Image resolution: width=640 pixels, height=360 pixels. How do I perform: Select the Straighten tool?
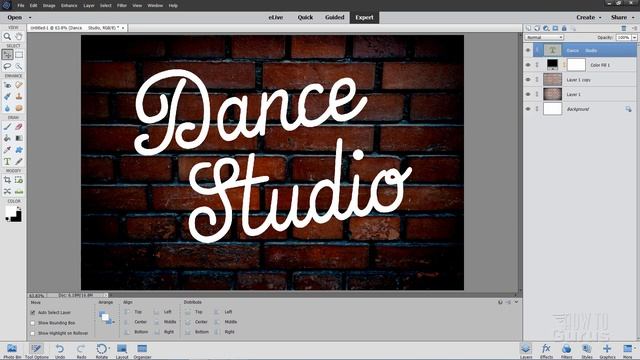pos(19,191)
